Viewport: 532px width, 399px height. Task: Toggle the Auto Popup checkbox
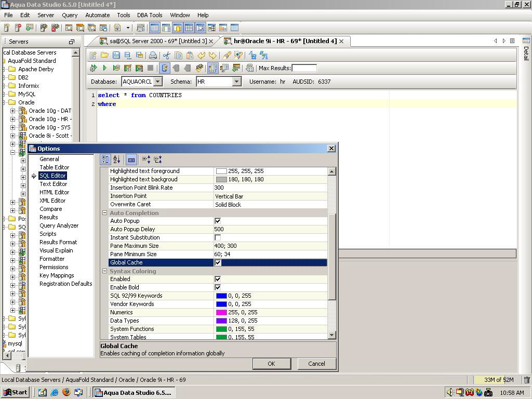[x=218, y=221]
